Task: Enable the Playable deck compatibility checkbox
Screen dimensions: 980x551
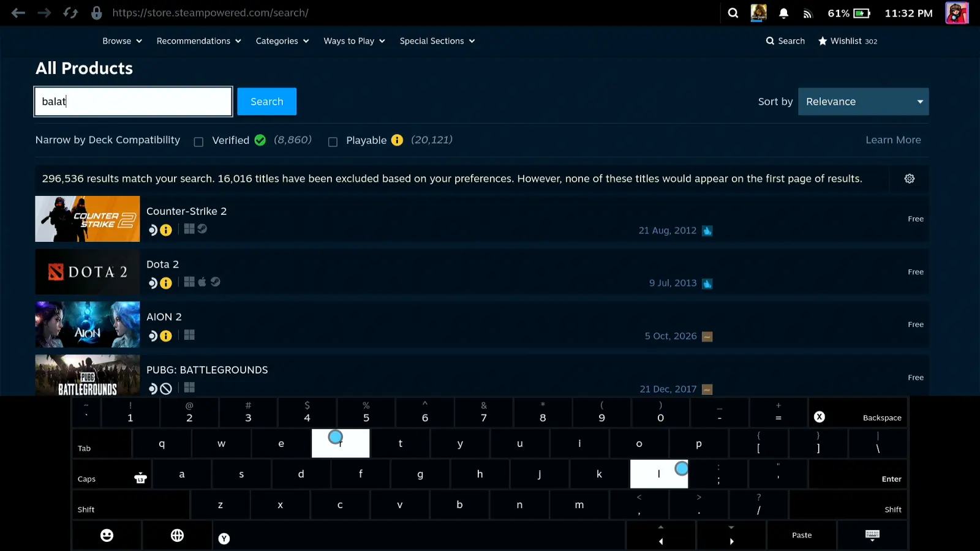Action: click(x=333, y=142)
